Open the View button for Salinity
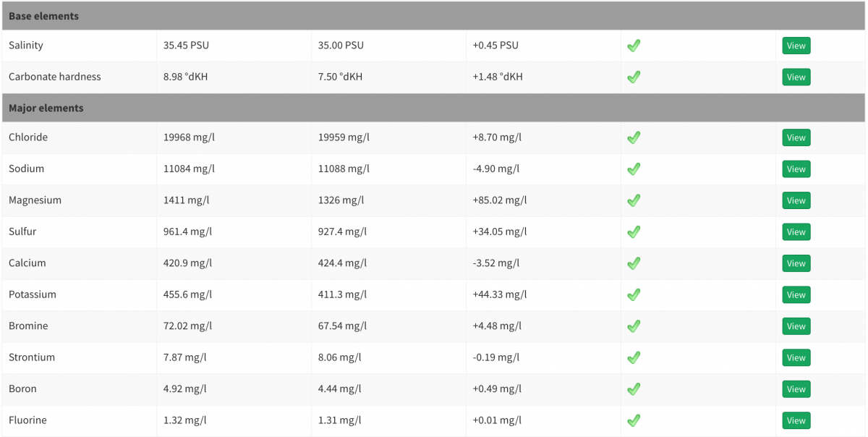 pos(796,46)
